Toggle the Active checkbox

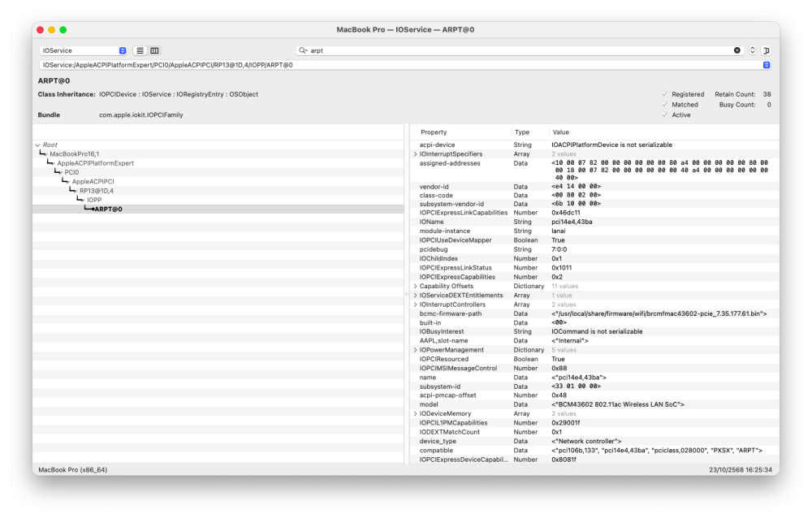pos(665,115)
